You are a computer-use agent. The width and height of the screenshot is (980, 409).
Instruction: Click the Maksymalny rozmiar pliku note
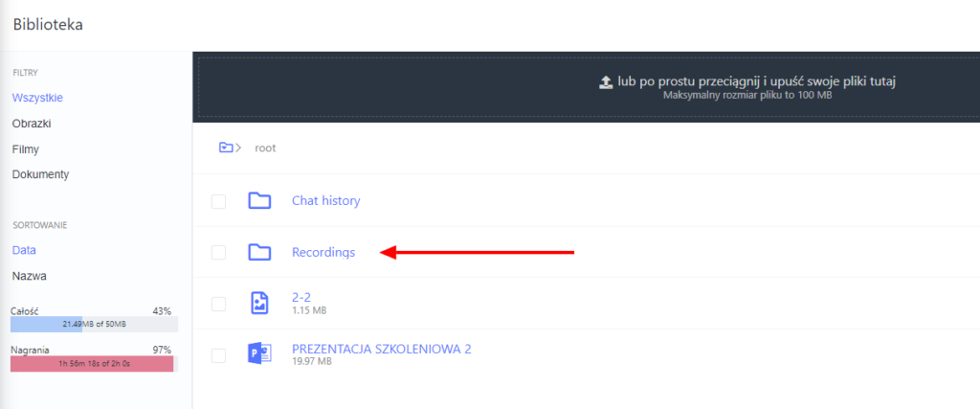747,96
